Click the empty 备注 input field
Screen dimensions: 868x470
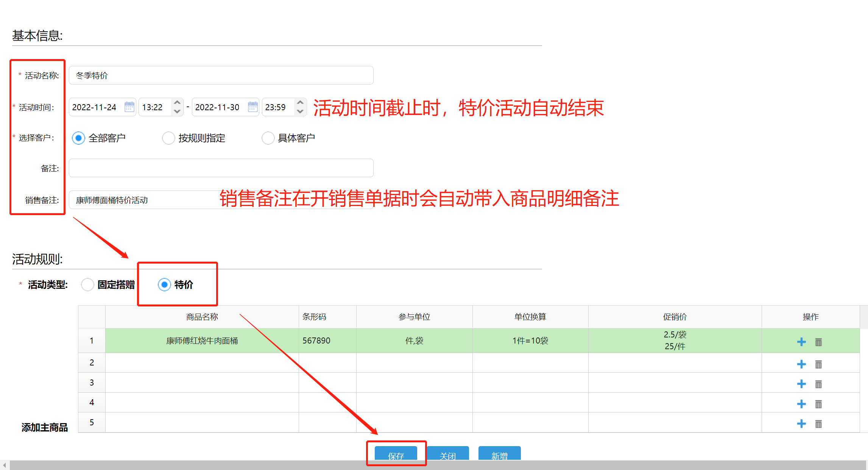tap(221, 168)
